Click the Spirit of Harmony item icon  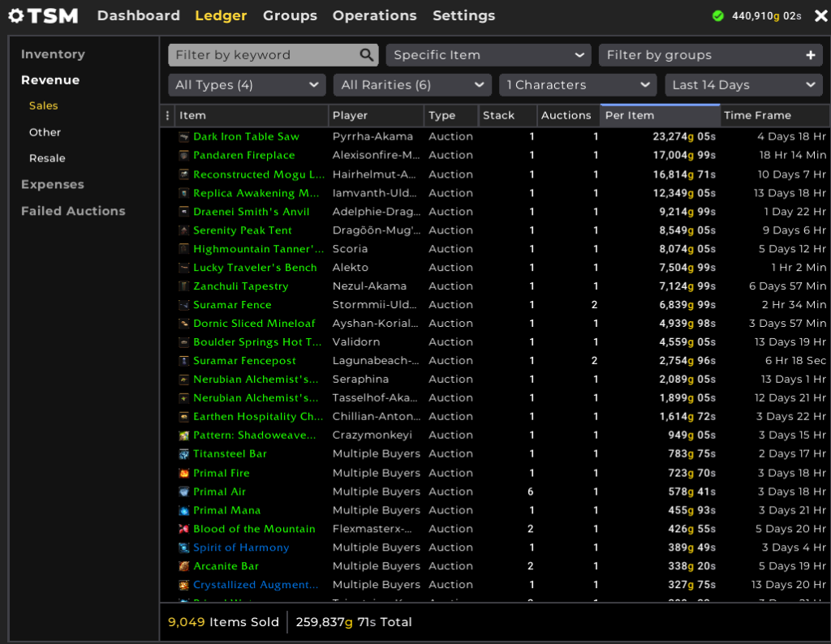tap(184, 547)
